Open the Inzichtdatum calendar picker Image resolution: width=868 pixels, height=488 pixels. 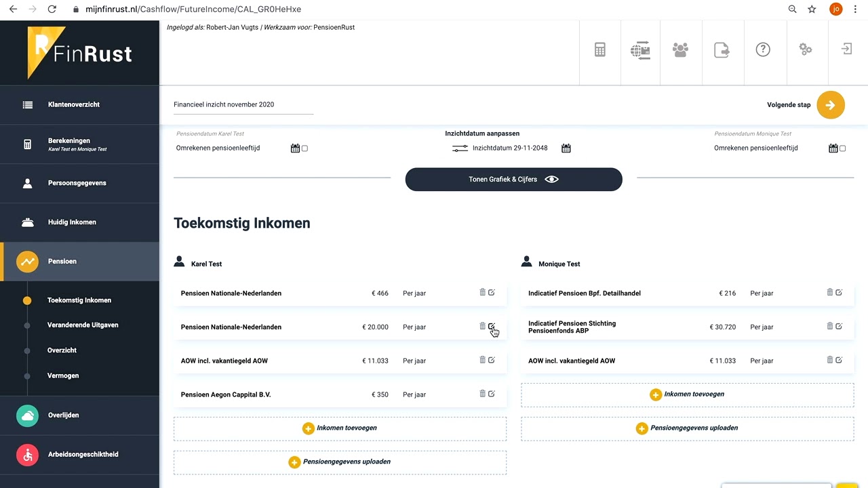pyautogui.click(x=566, y=148)
